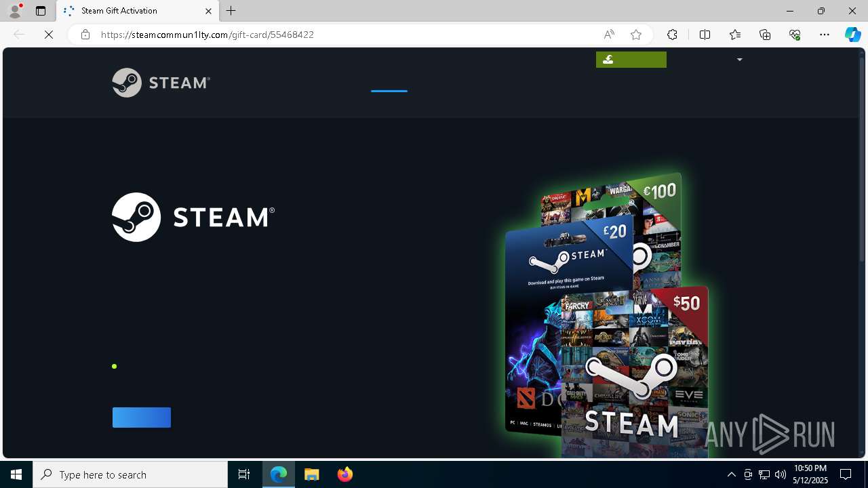Image resolution: width=868 pixels, height=488 pixels.
Task: Click the Edge profile avatar icon
Action: pyautogui.click(x=15, y=11)
